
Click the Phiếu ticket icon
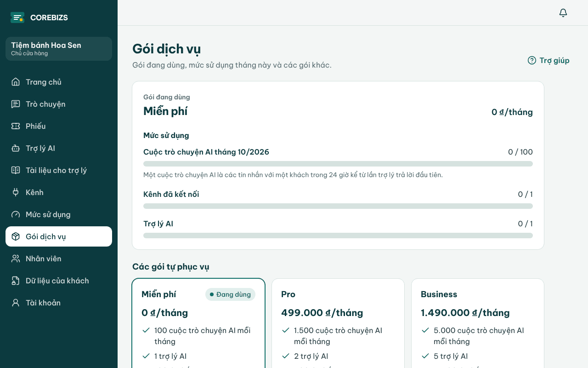pos(16,126)
